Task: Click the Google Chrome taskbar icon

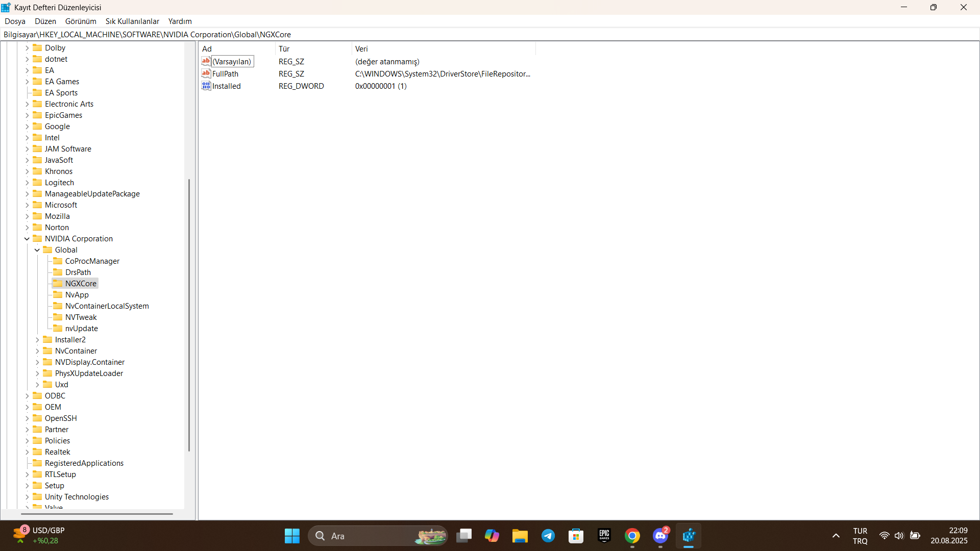Action: coord(632,536)
